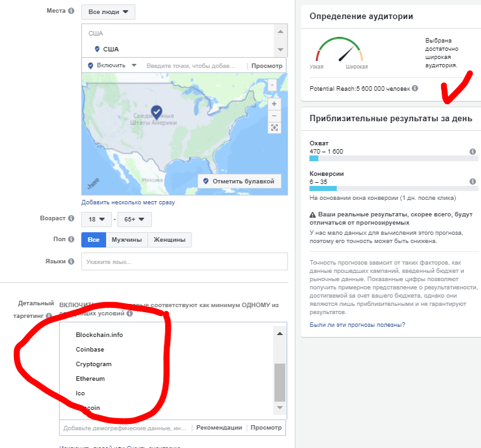The image size is (481, 448).
Task: Click info icon next to Возраст
Action: pos(71,218)
